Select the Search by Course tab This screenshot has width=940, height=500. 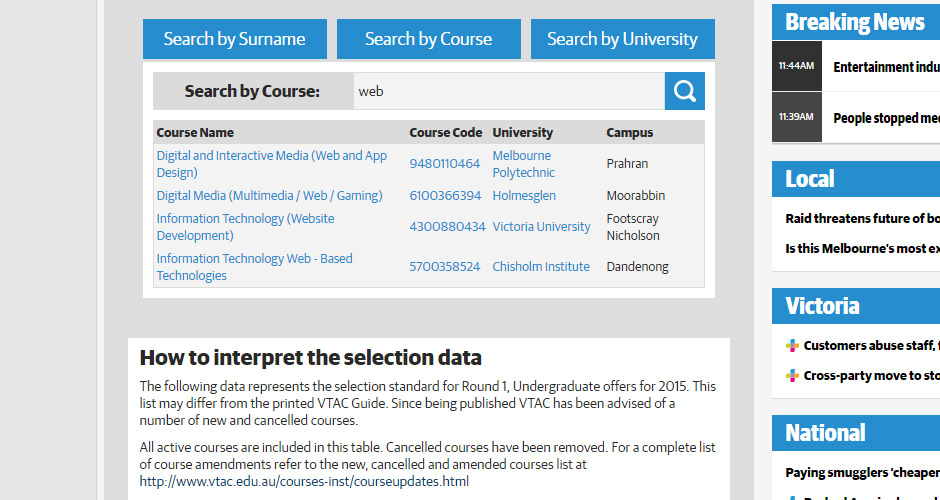click(428, 39)
